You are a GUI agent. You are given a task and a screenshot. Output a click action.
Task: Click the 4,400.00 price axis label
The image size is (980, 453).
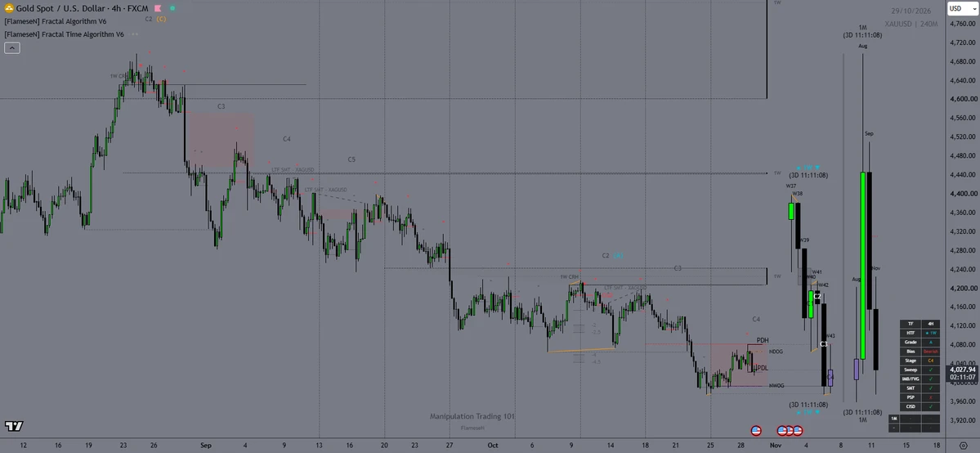[962, 193]
